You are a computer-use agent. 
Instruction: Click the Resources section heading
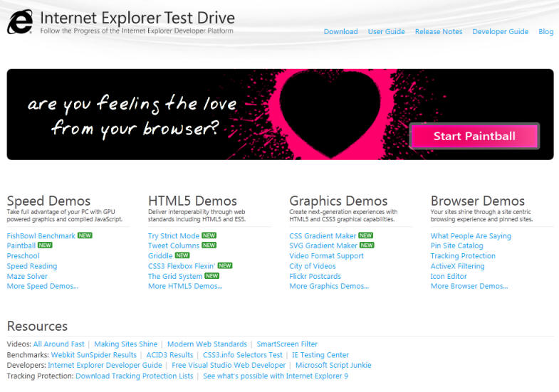click(x=37, y=326)
